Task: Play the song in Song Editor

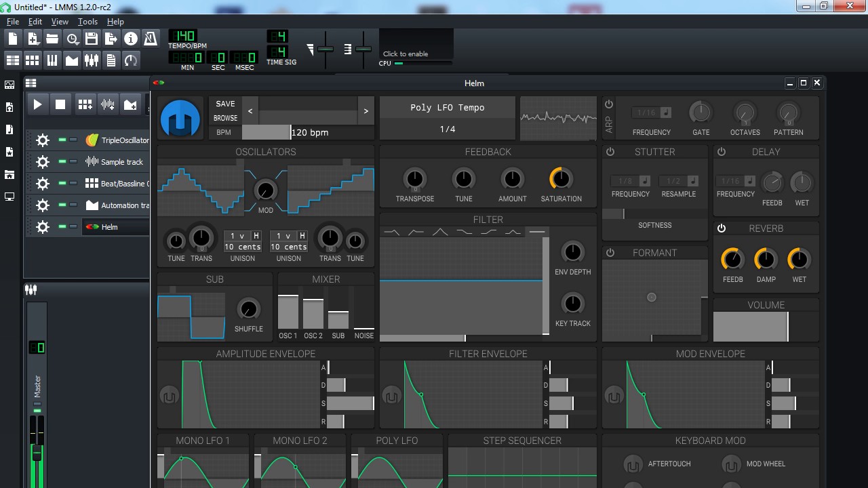Action: coord(38,104)
